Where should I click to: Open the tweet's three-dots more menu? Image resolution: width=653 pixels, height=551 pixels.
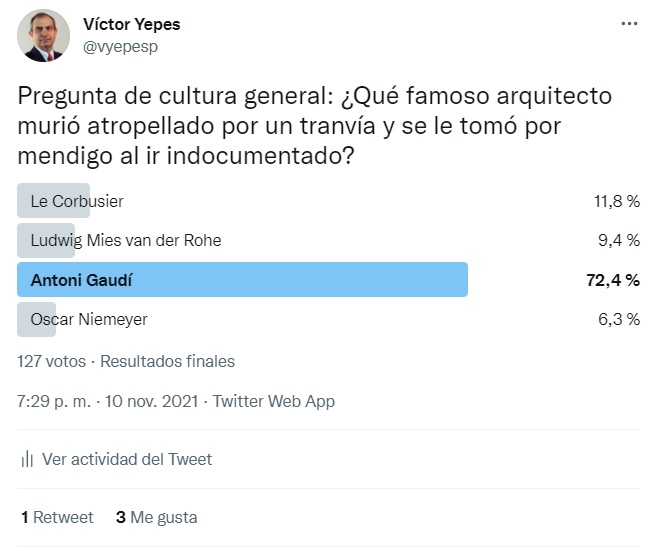click(628, 23)
